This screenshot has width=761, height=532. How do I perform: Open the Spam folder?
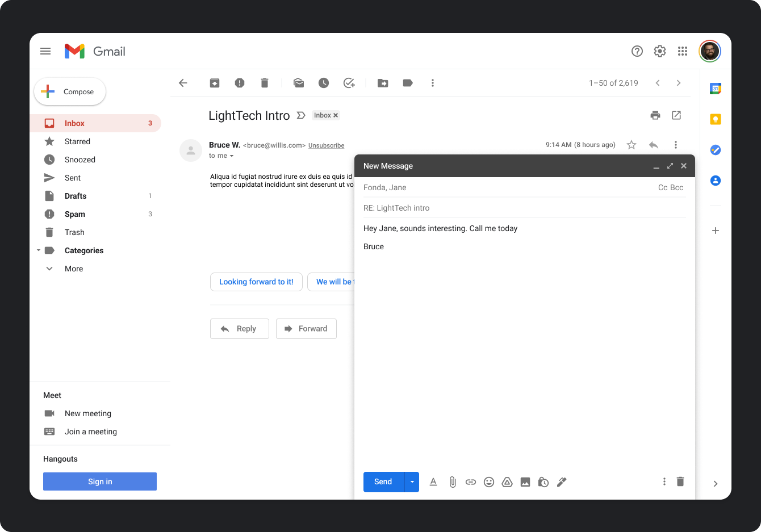(95, 214)
